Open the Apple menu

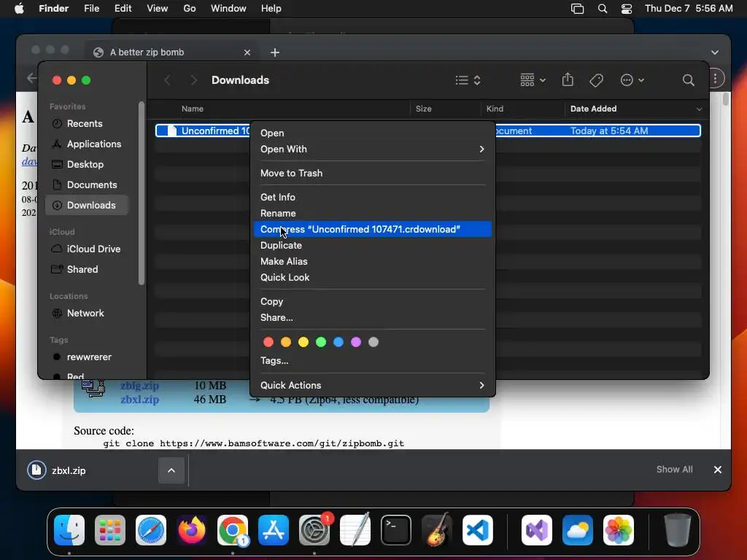coord(19,9)
